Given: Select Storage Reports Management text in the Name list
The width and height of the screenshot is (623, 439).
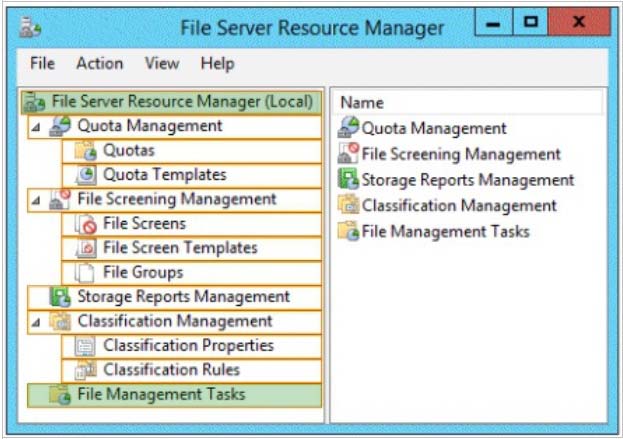Looking at the screenshot, I should [x=468, y=180].
